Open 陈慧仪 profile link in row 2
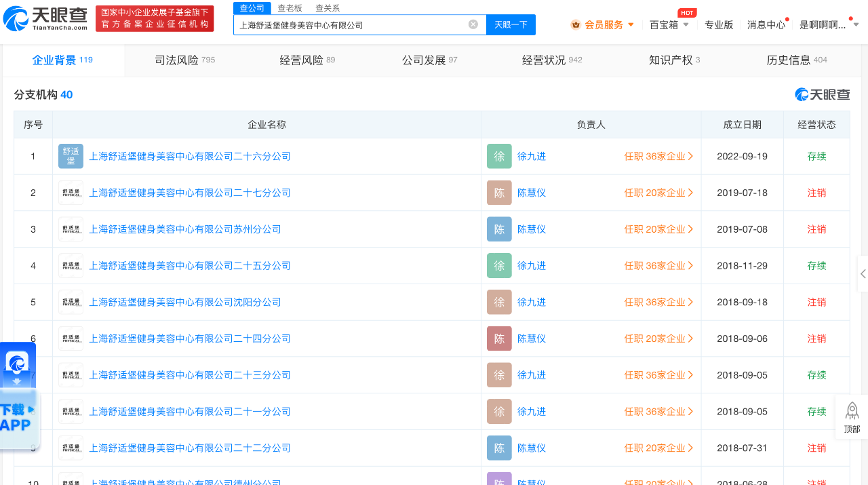The width and height of the screenshot is (868, 485). [532, 193]
